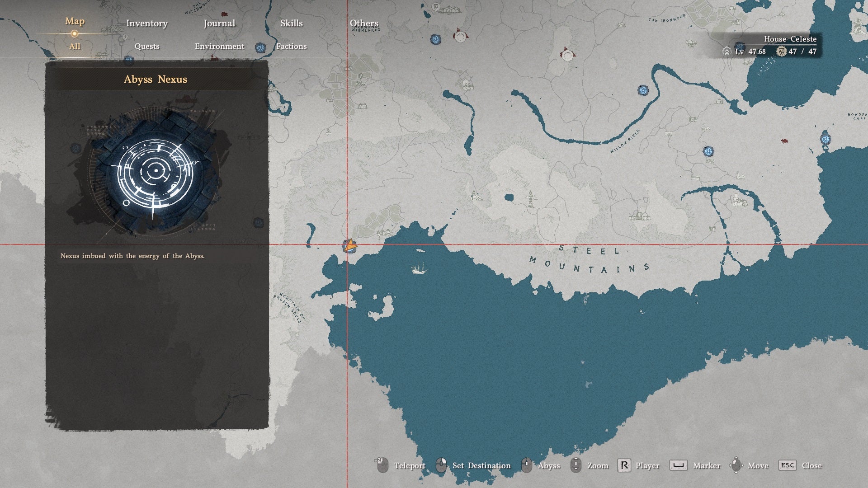The height and width of the screenshot is (488, 868).
Task: Click the Teleport mouse icon
Action: [382, 465]
